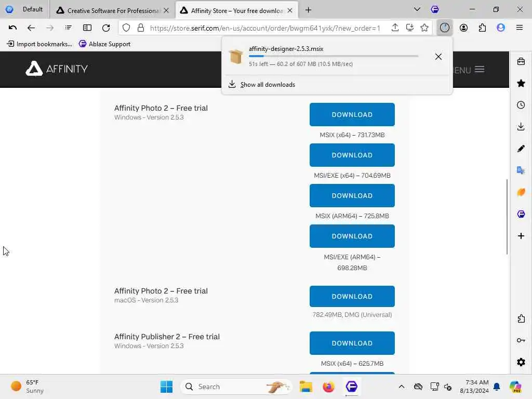Open the browser hamburger menu
This screenshot has width=532, height=399.
pyautogui.click(x=519, y=28)
